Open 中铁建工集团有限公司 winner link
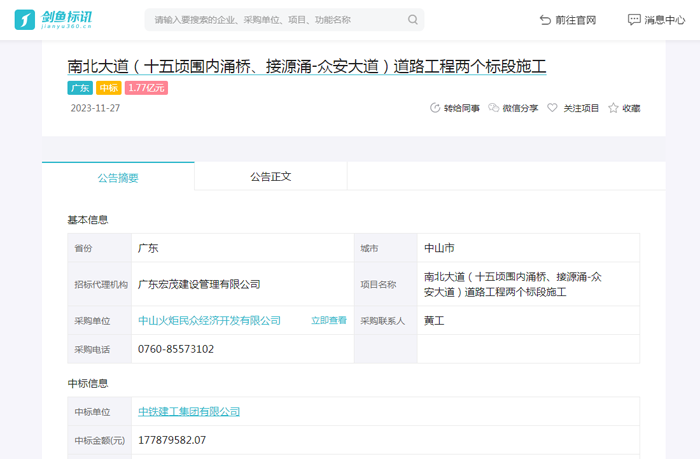 [189, 411]
